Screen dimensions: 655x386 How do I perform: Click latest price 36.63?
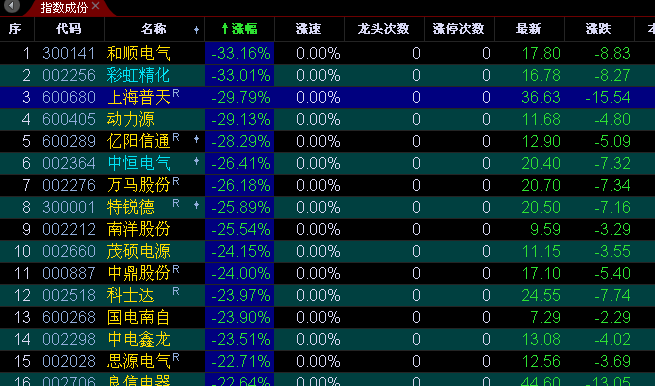541,97
